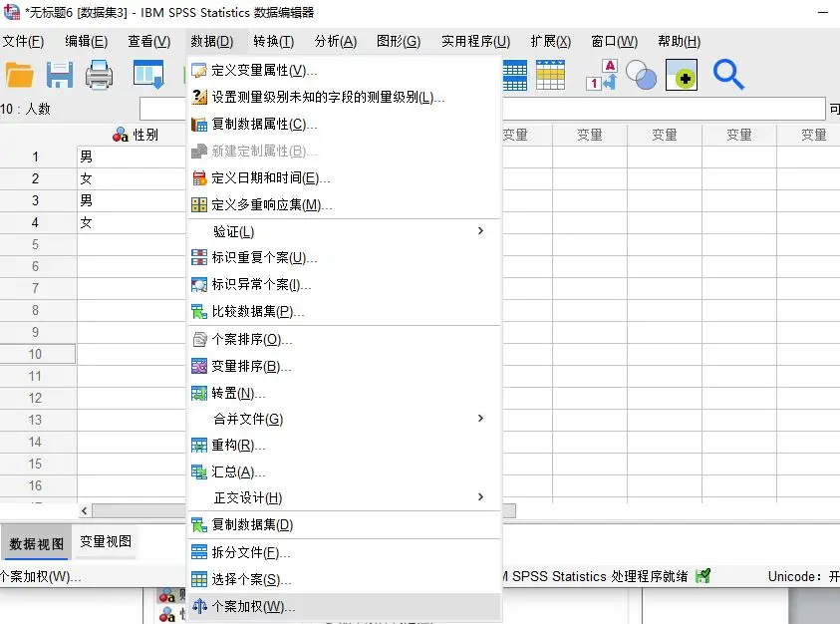Open the 文件(F) menu
Screen dimensions: 840x624
(x=23, y=41)
